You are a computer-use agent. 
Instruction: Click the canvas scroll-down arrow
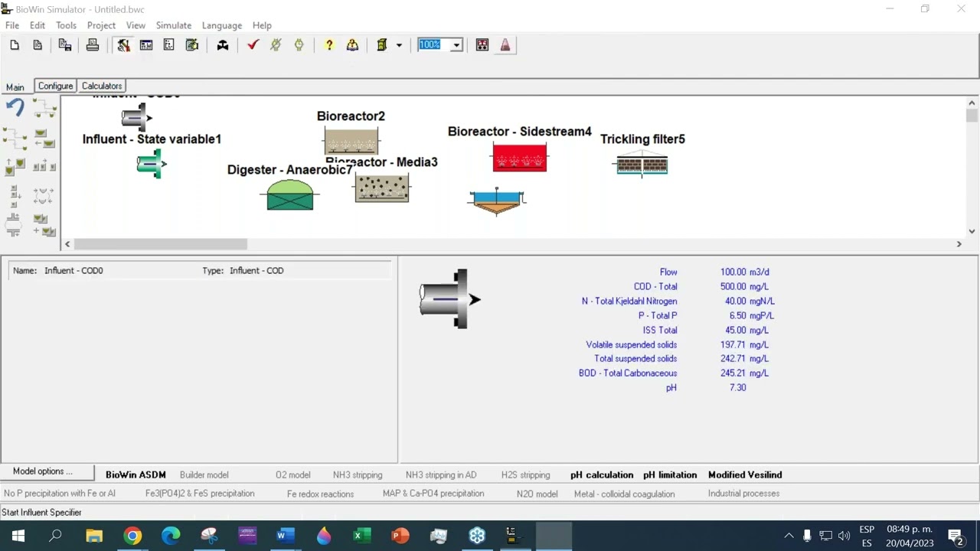(x=972, y=231)
